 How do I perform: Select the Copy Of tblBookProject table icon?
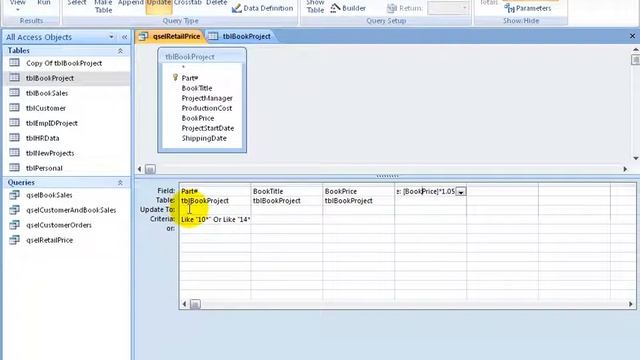[14, 62]
